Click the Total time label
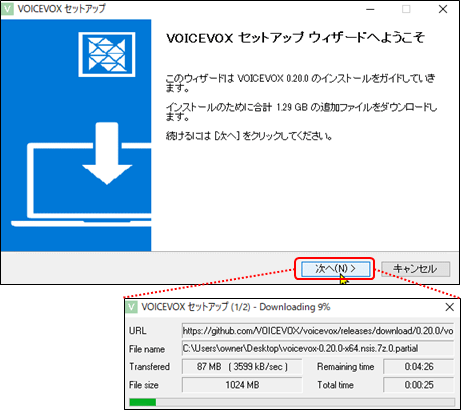Screen dimensions: 462x410 [335, 385]
